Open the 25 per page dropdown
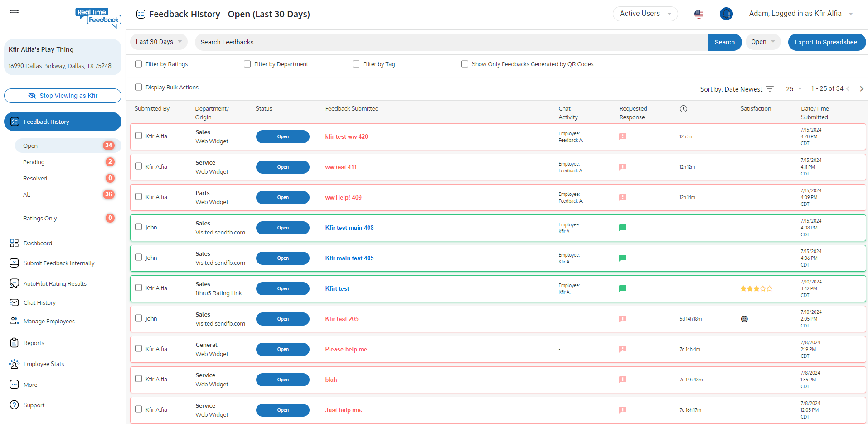 (793, 89)
